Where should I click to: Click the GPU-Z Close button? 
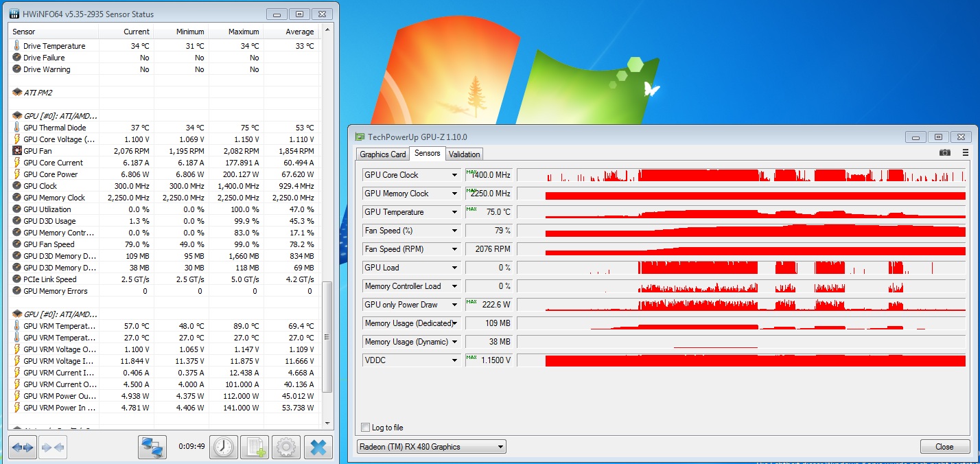pos(944,447)
